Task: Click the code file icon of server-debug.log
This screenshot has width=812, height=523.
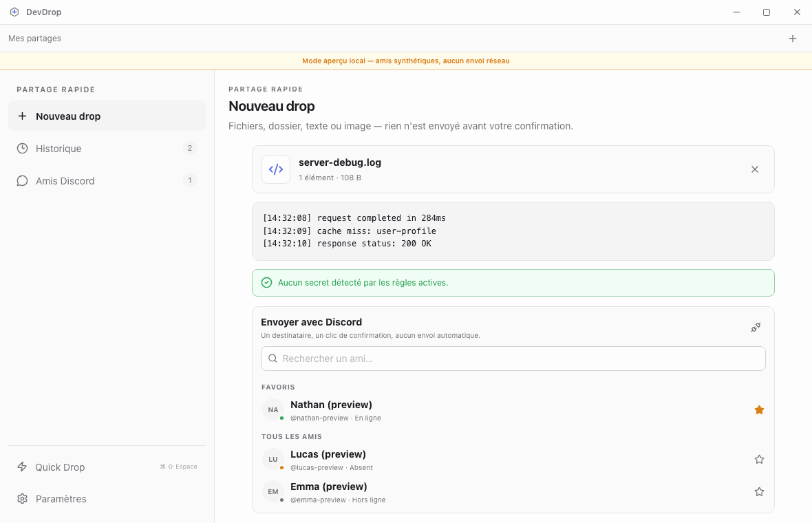Action: (x=276, y=169)
